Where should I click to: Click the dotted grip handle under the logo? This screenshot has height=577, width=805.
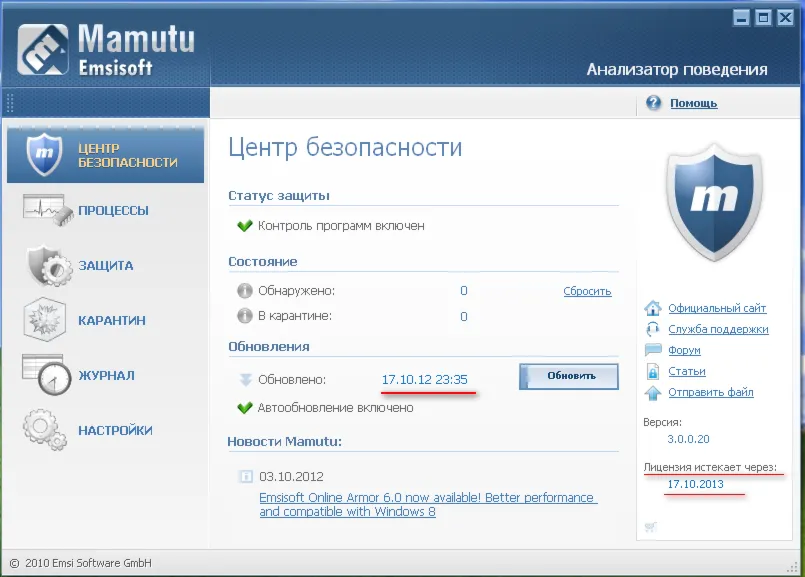tap(10, 103)
